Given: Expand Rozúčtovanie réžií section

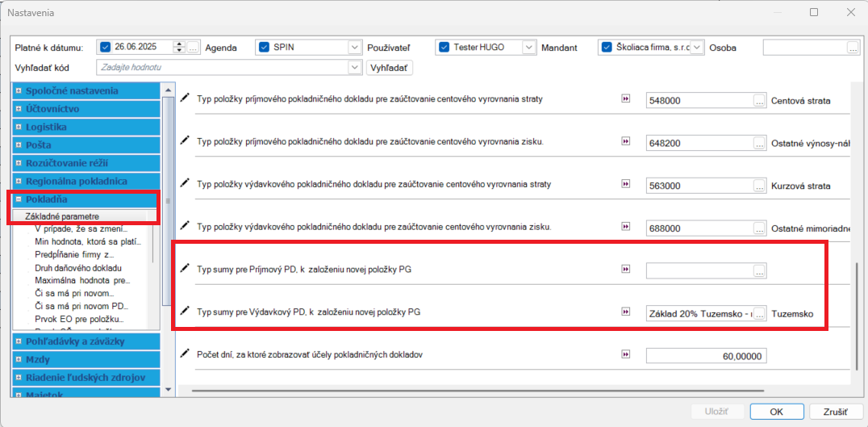Looking at the screenshot, I should coord(19,163).
